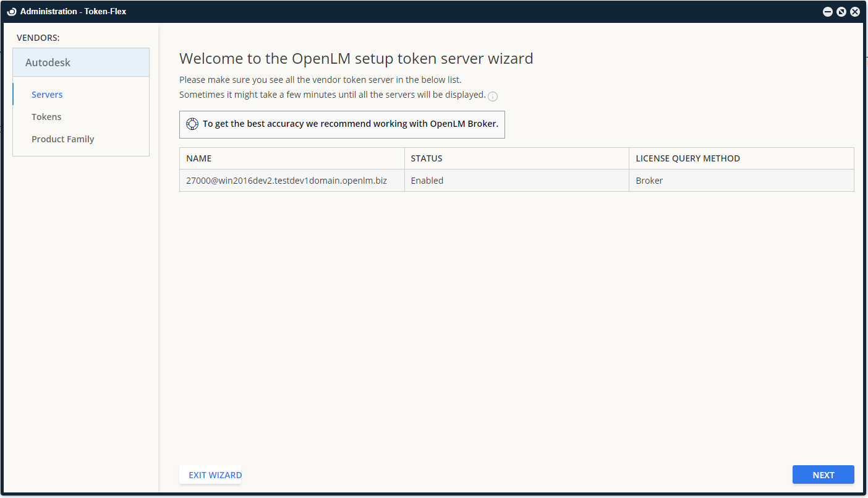This screenshot has height=498, width=868.
Task: Select the 27000@win2016dev2 server name cell
Action: click(286, 181)
